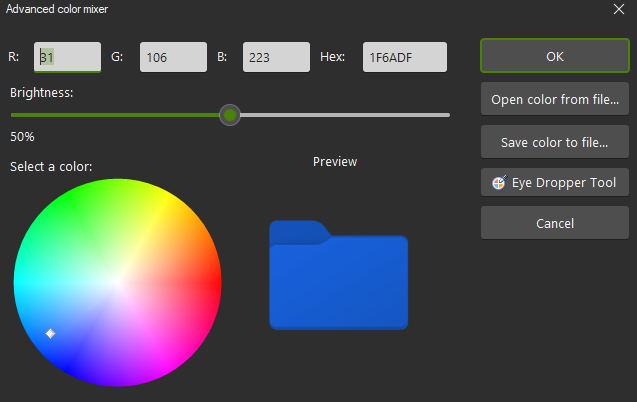Screen dimensions: 637x402
Task: Click the eye dropper icon
Action: point(499,183)
